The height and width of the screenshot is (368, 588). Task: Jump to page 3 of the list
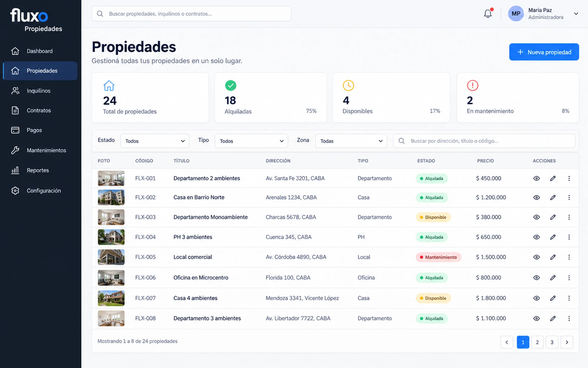552,342
